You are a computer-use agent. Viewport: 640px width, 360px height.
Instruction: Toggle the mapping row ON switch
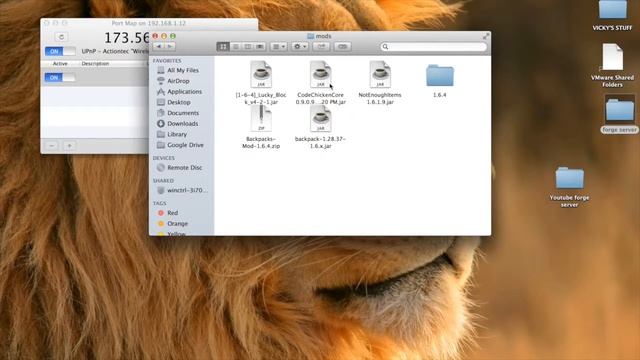(60, 78)
